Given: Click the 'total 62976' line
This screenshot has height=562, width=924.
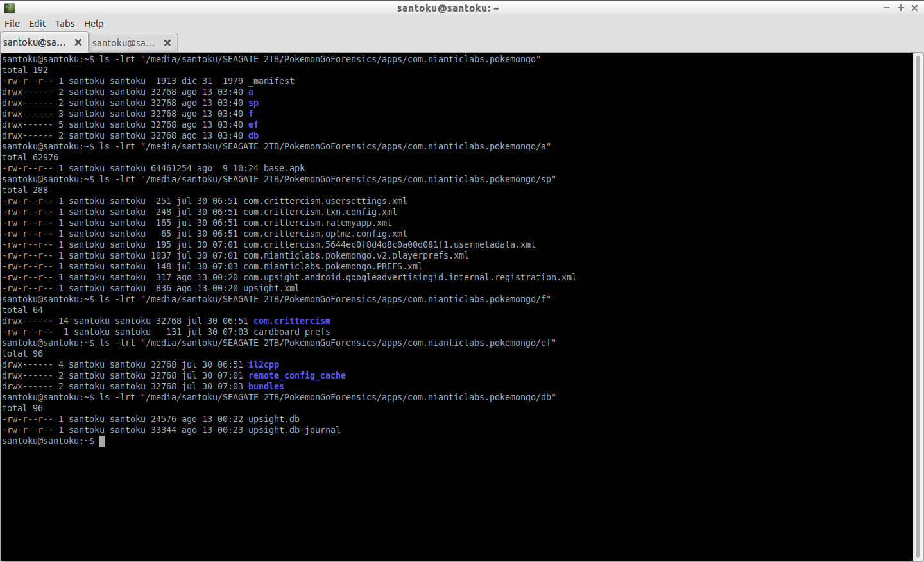Looking at the screenshot, I should pos(30,157).
